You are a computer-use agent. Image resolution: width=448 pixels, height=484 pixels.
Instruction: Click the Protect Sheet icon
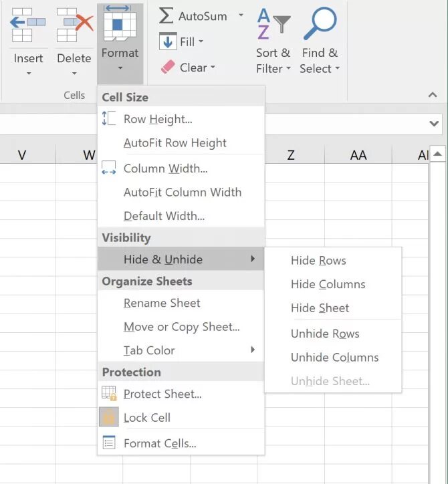point(109,394)
